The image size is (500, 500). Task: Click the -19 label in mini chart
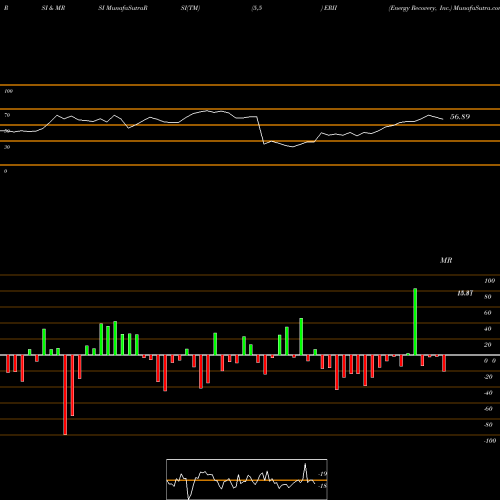pyautogui.click(x=323, y=474)
